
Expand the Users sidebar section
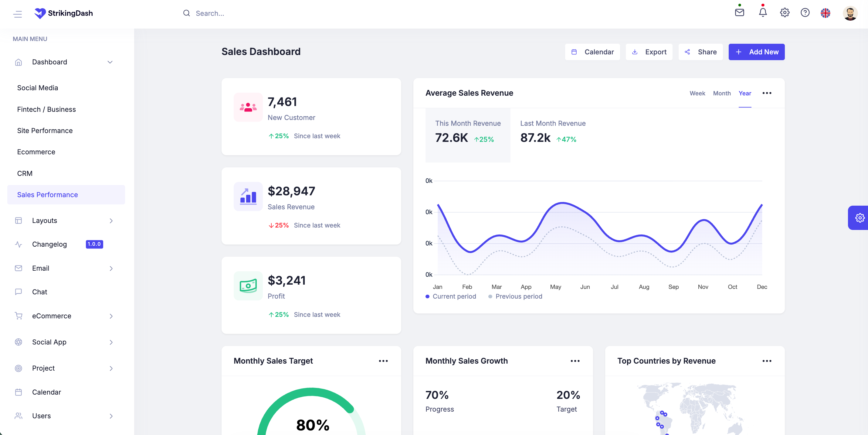pyautogui.click(x=42, y=416)
